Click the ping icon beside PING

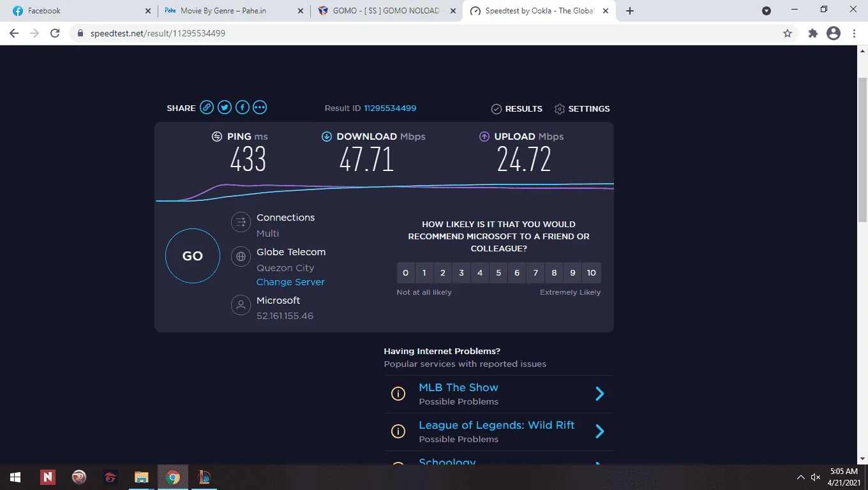[x=217, y=137]
